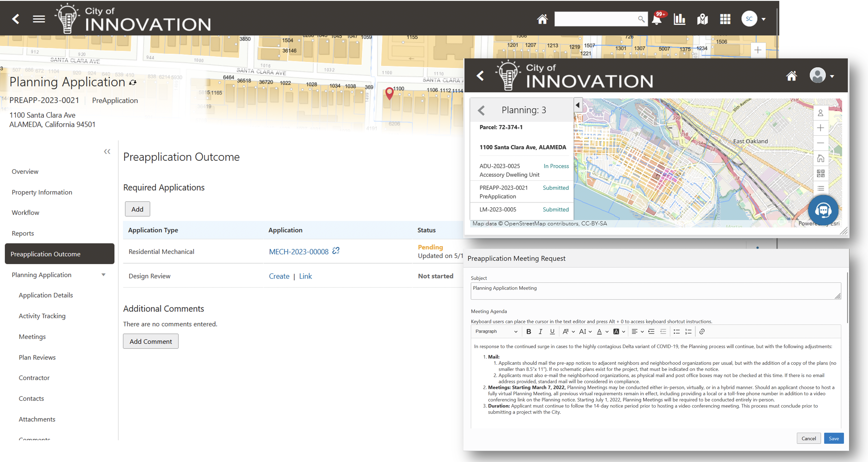868x462 pixels.
Task: Toggle underline formatting in Meeting Agenda
Action: coord(552,331)
